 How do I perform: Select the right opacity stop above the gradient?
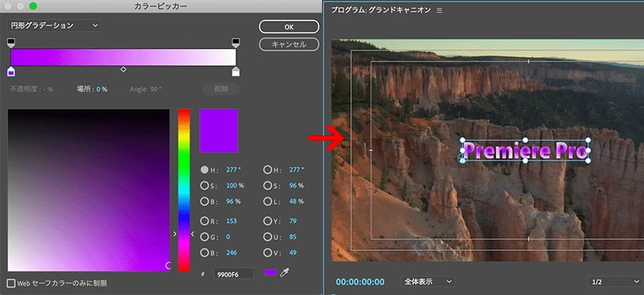click(x=236, y=42)
